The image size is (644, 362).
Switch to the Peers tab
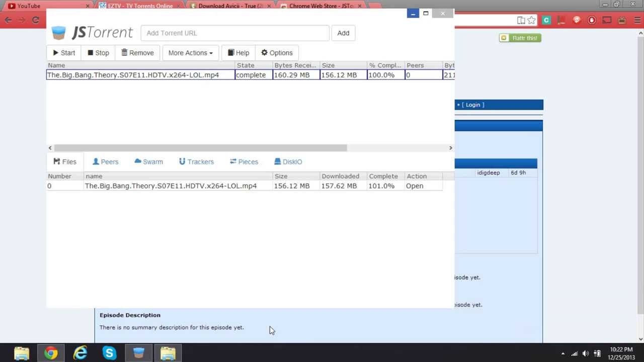pos(105,162)
